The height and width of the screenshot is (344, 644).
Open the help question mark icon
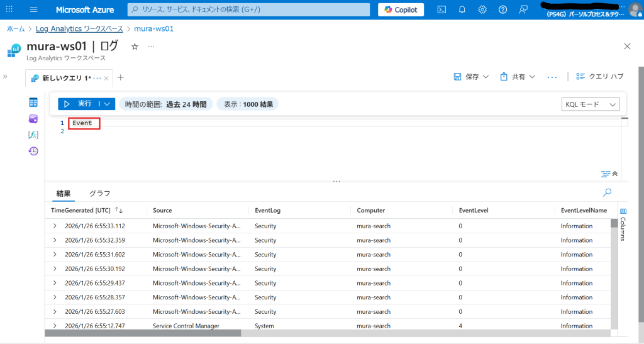[502, 9]
